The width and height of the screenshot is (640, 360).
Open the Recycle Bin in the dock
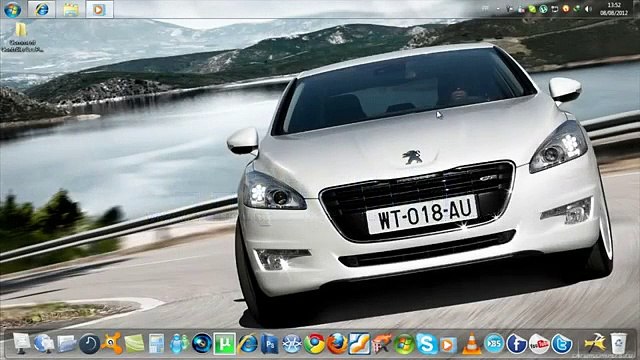(x=618, y=343)
